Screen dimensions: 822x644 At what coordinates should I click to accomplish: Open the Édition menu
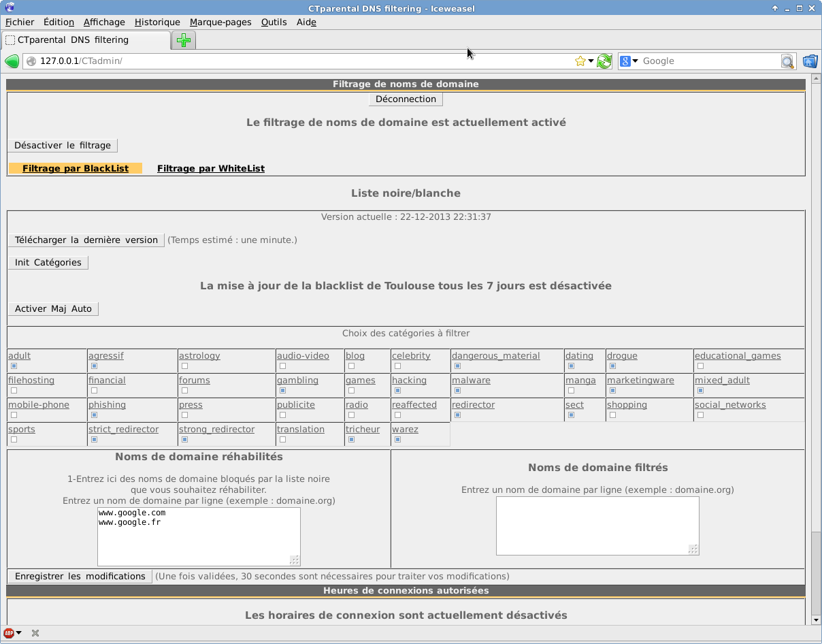point(59,22)
